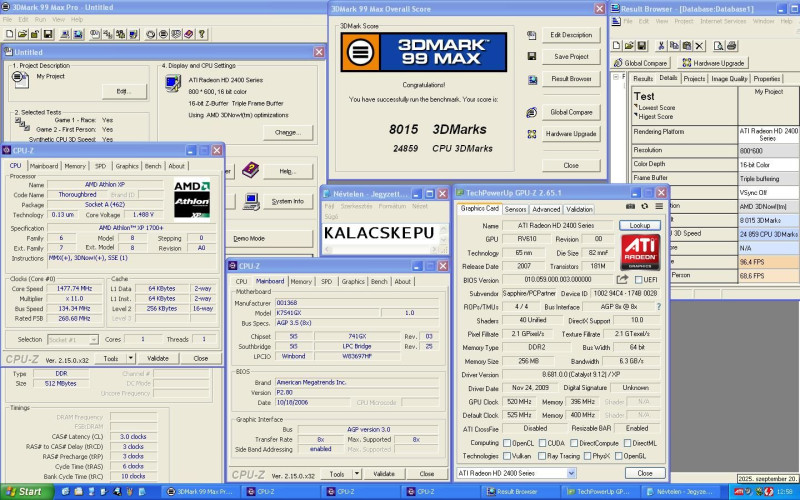Click Save Project button in score dialog
This screenshot has width=800, height=500.
pos(571,57)
